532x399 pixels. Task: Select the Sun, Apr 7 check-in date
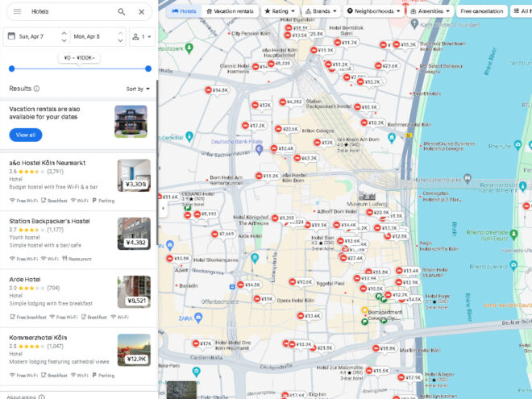[x=31, y=36]
